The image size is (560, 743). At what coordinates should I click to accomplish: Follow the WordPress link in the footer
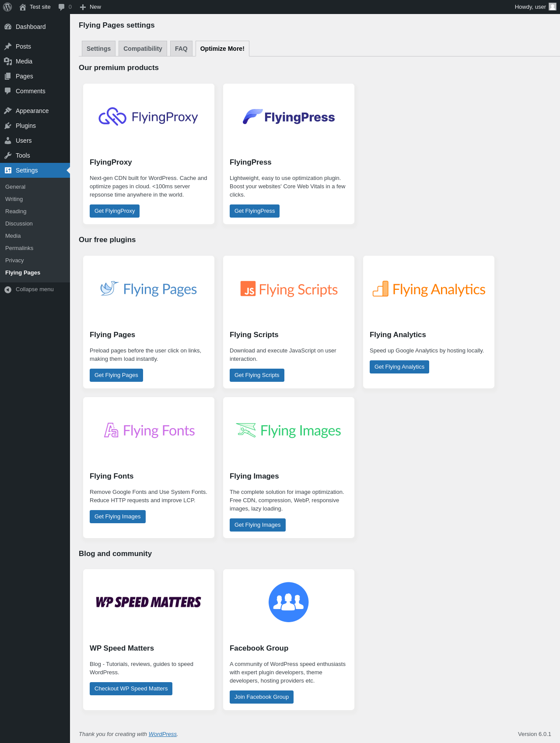[163, 734]
